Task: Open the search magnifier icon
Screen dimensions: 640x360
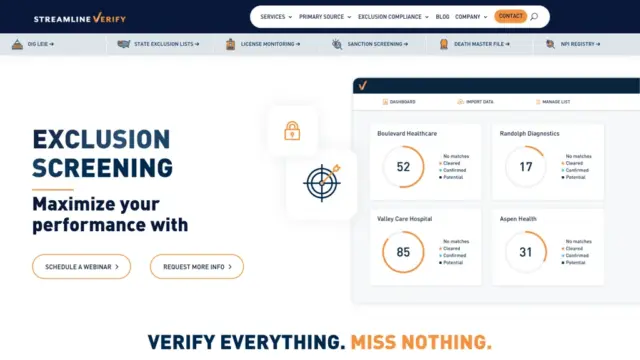Action: 534,17
